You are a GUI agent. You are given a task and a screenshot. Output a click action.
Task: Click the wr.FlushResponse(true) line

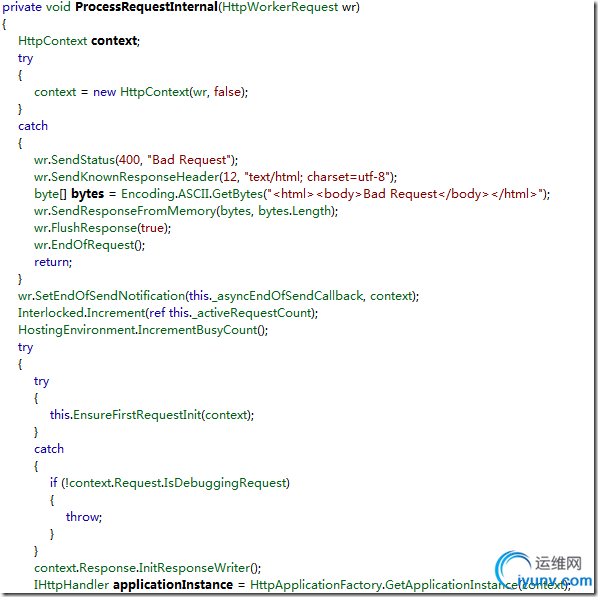pyautogui.click(x=102, y=228)
